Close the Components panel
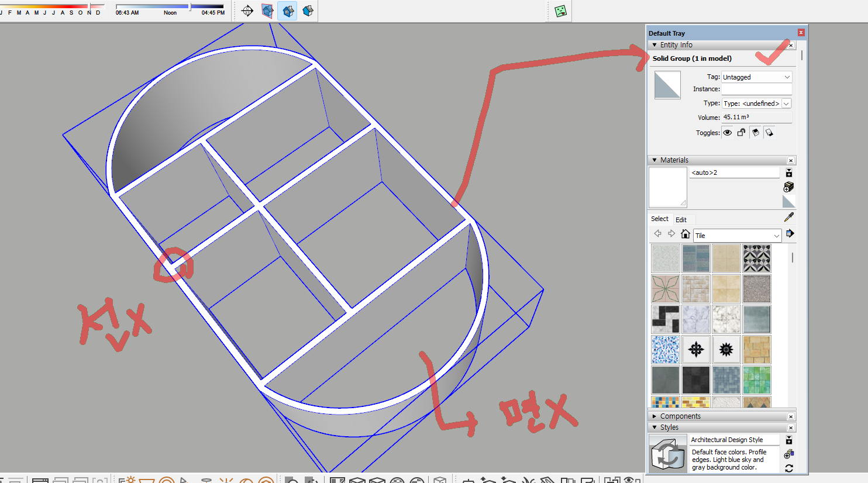 click(791, 417)
